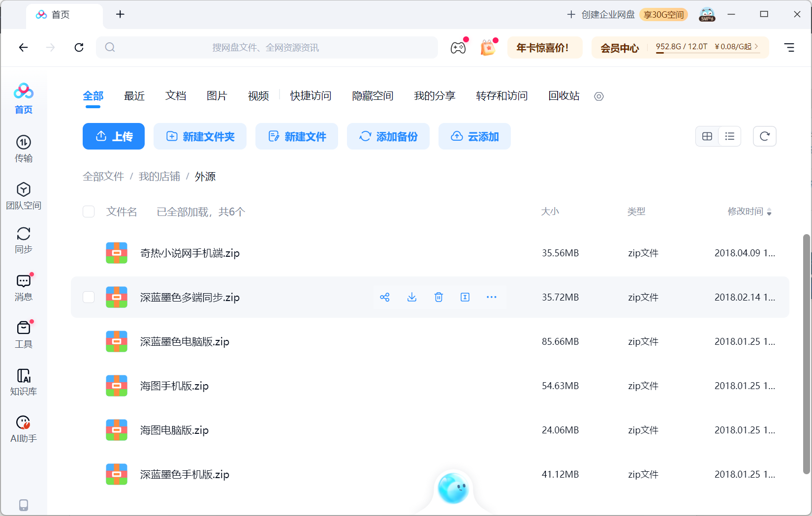Switch to grid thumbnail view
This screenshot has width=812, height=516.
(707, 136)
